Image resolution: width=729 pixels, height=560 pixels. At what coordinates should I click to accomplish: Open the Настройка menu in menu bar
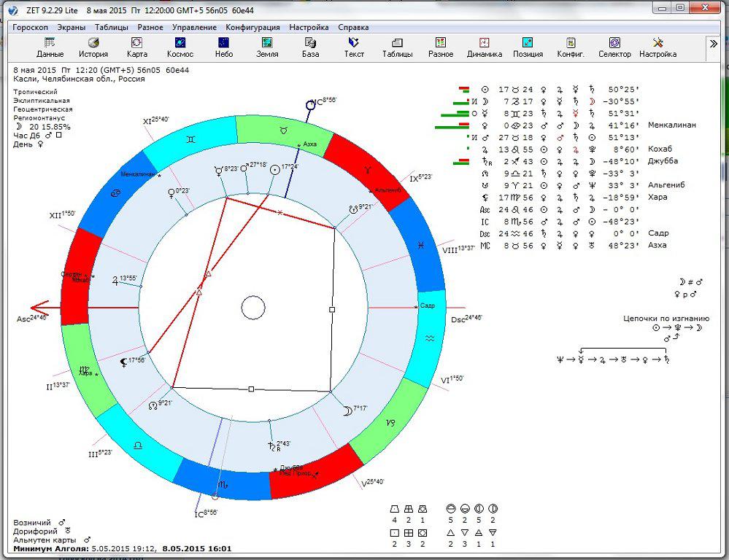coord(309,28)
